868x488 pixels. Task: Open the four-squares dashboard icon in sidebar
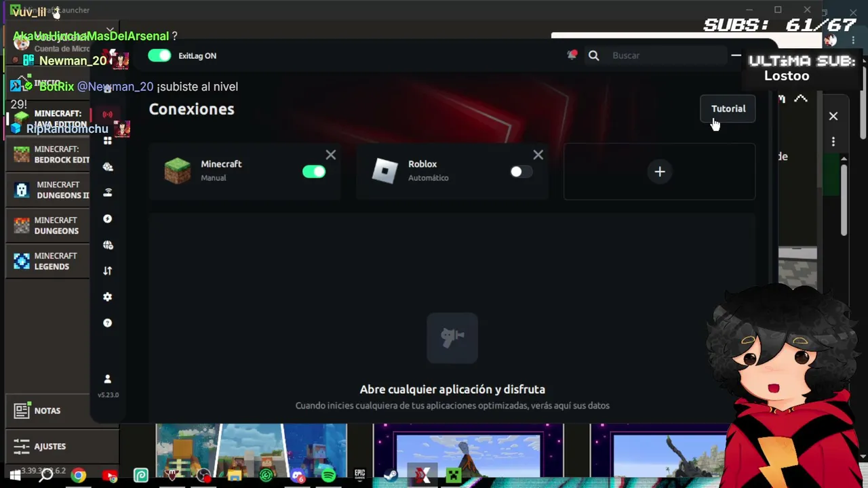tap(107, 140)
